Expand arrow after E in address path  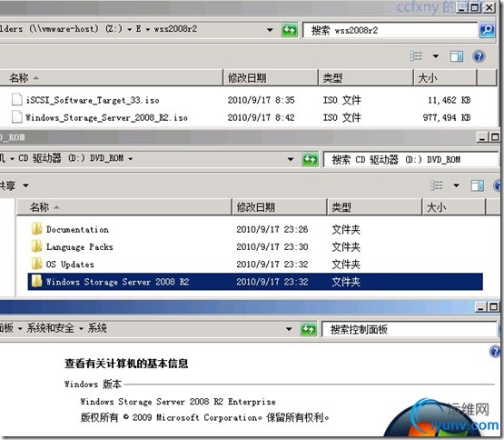[x=148, y=29]
